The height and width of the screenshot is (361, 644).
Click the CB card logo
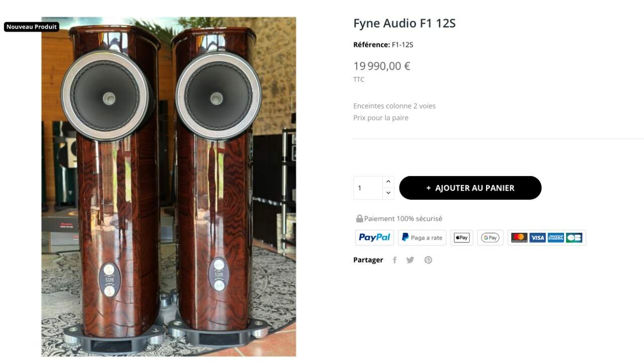coord(574,238)
